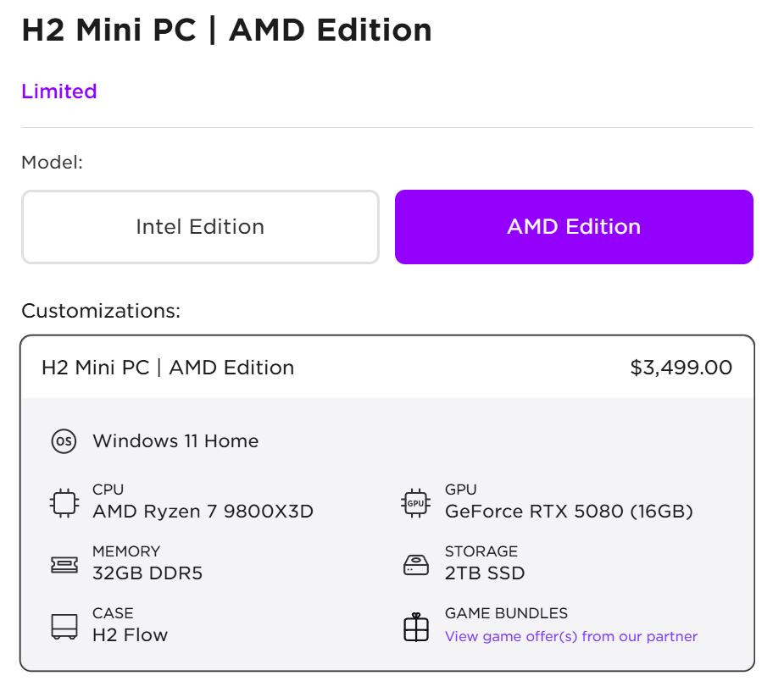Click the memory RAM stick icon
784x692 pixels.
click(64, 565)
